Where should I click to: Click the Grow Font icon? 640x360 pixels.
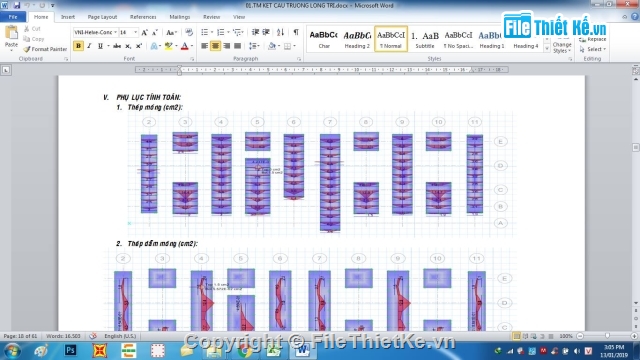144,33
